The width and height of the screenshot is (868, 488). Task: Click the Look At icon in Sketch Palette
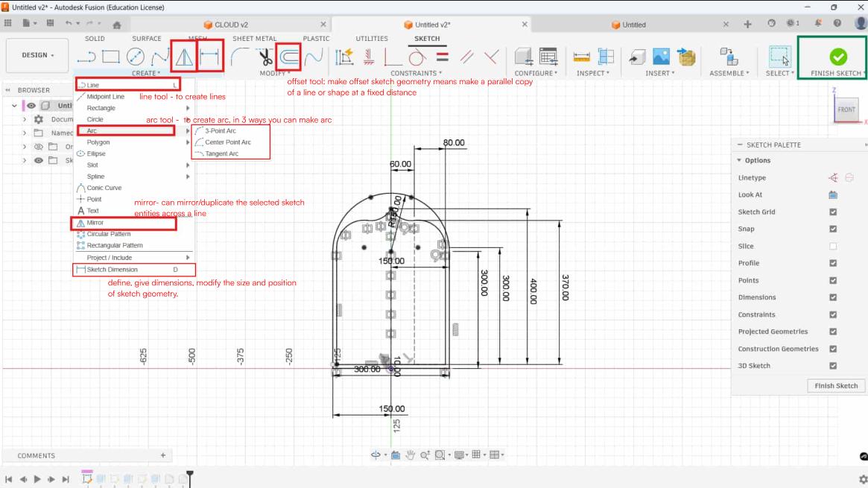coord(832,194)
